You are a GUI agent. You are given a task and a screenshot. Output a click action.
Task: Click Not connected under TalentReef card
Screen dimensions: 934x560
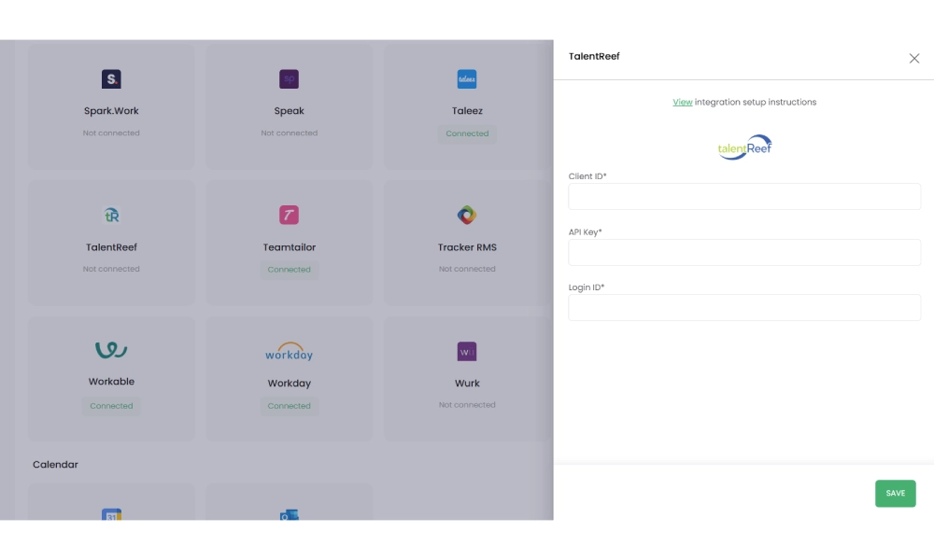click(111, 269)
